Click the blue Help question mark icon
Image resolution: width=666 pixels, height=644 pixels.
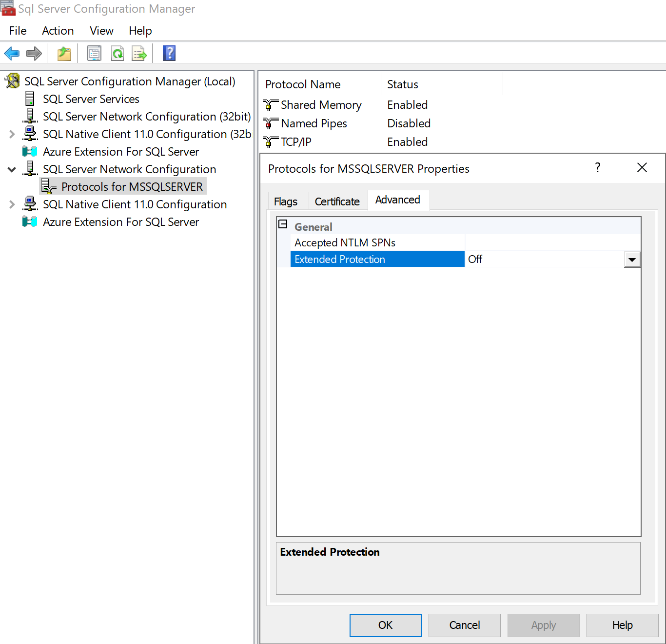pyautogui.click(x=169, y=53)
